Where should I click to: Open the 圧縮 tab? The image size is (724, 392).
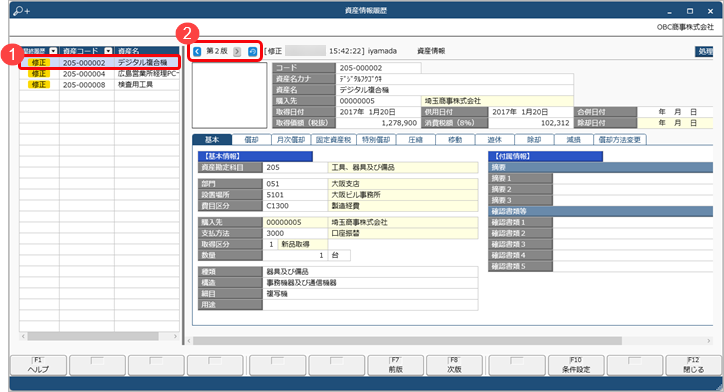(x=416, y=139)
